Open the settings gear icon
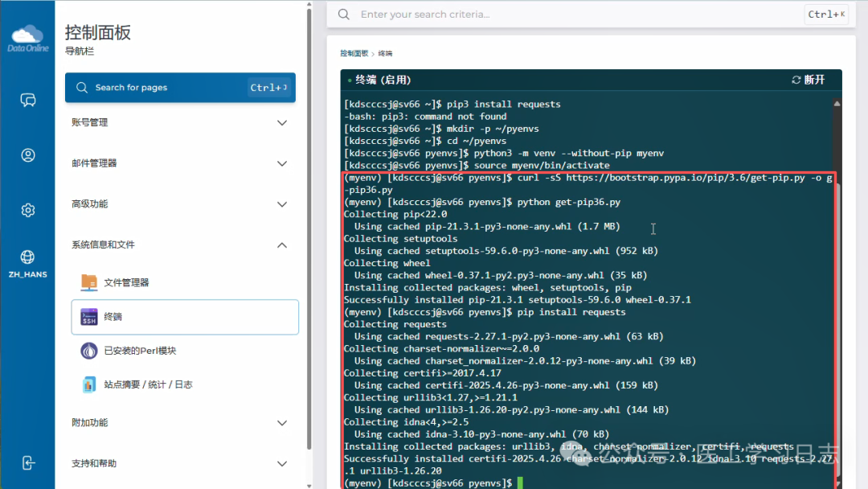 click(28, 210)
